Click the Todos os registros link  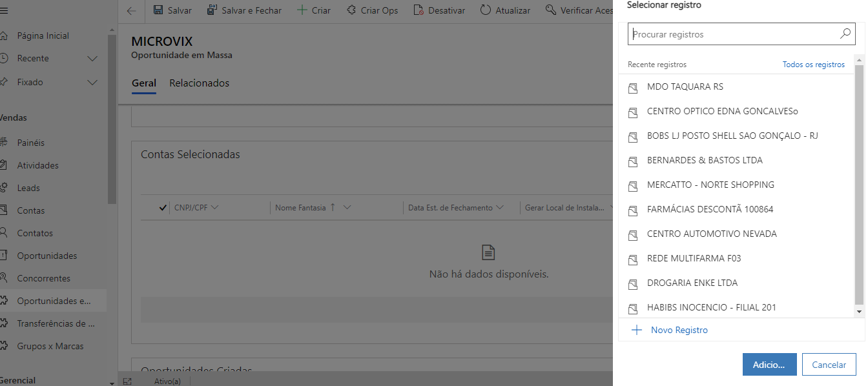point(814,65)
